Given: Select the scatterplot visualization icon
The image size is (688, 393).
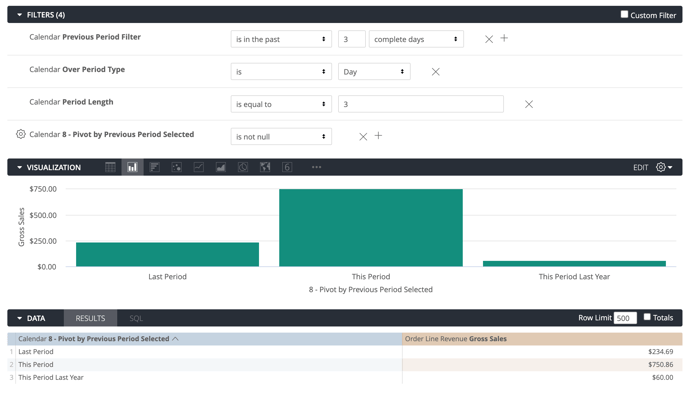Looking at the screenshot, I should point(176,167).
